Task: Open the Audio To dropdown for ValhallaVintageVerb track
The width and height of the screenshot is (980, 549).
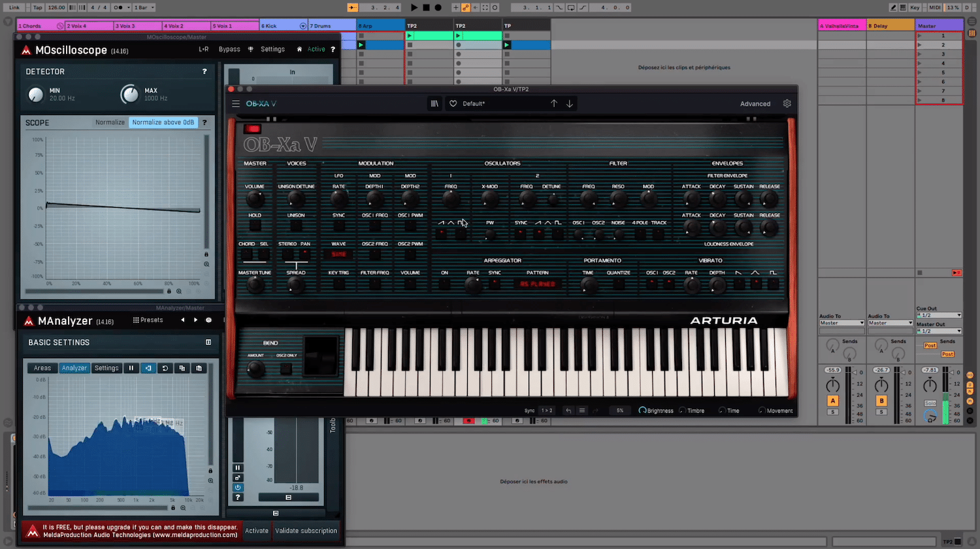Action: (x=842, y=323)
